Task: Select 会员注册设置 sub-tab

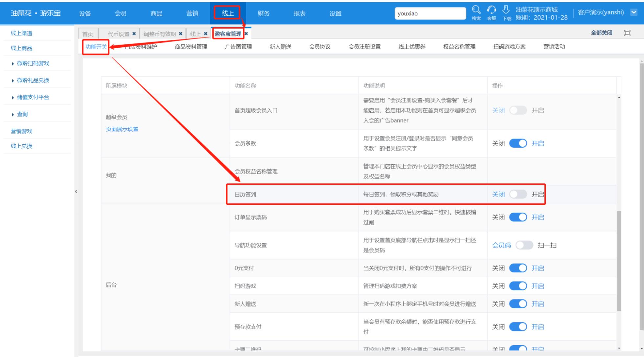Action: (364, 47)
